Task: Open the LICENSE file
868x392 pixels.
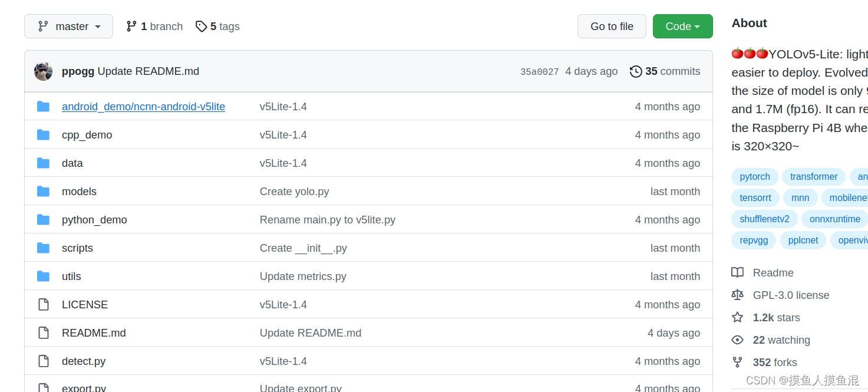Action: coord(85,305)
